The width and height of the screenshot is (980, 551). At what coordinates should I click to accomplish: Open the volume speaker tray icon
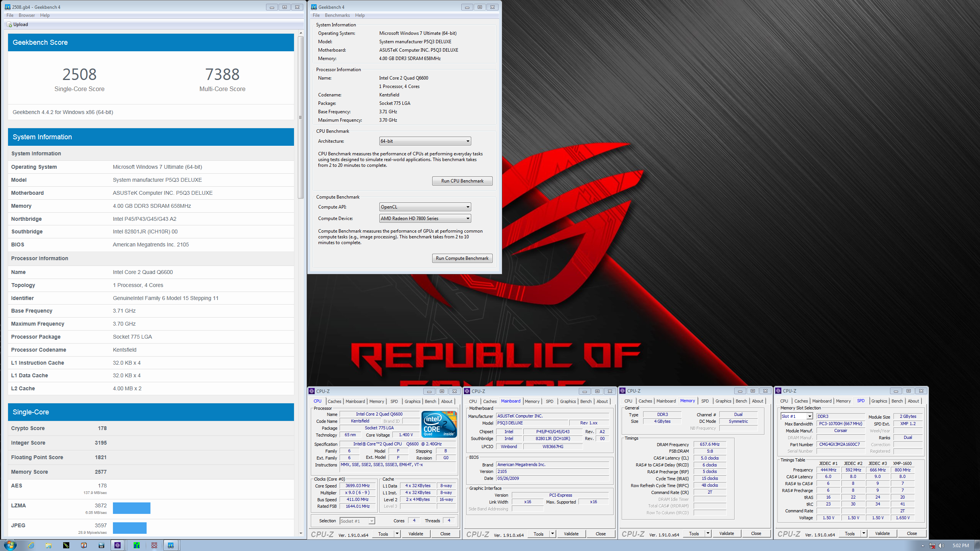pos(941,546)
